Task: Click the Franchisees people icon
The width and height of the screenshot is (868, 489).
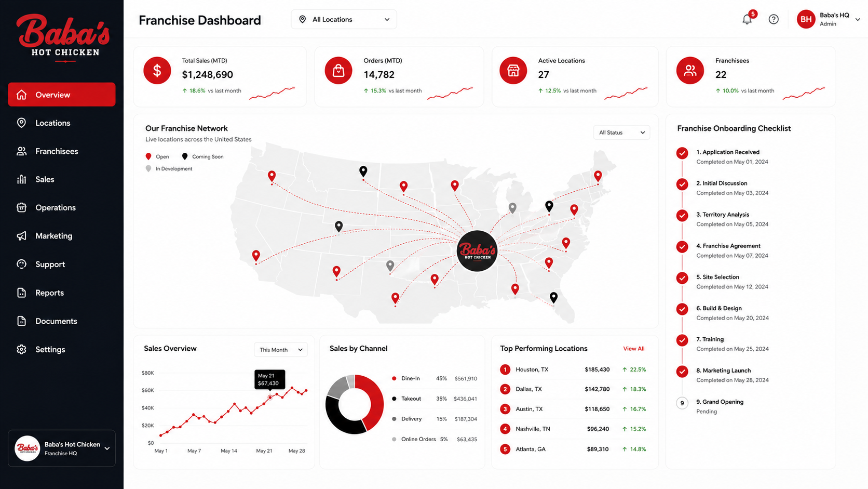Action: pos(690,70)
